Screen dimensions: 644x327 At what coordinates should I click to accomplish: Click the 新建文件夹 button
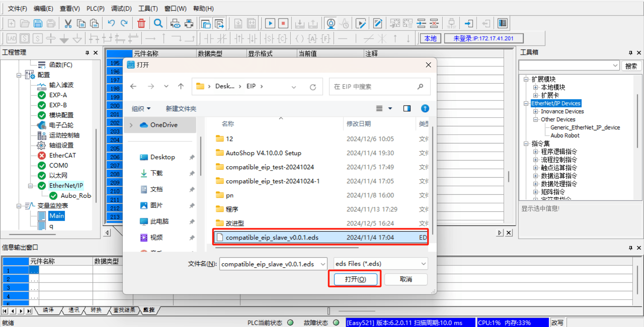pos(181,109)
